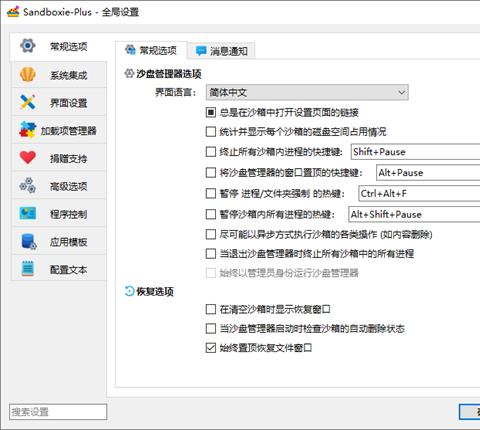480x430 pixels.
Task: Enable 尽可能以异步方式执行沙箱的各类操作 checkbox
Action: click(x=211, y=234)
